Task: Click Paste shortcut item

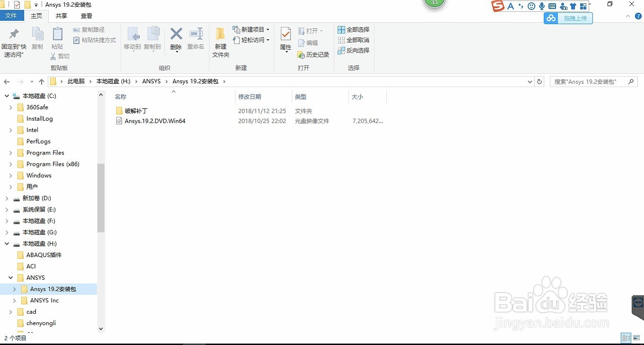Action: [95, 40]
